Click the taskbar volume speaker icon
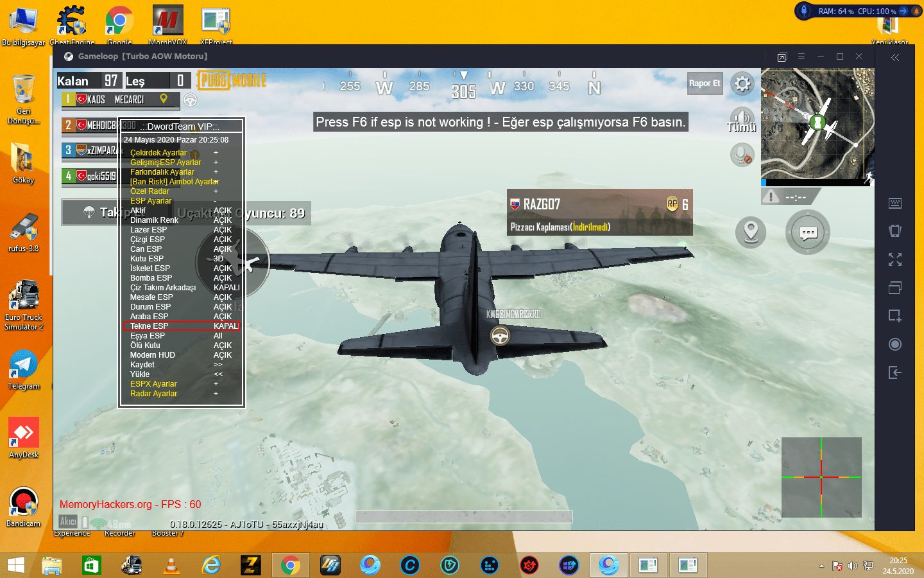The image size is (924, 578). pyautogui.click(x=852, y=566)
